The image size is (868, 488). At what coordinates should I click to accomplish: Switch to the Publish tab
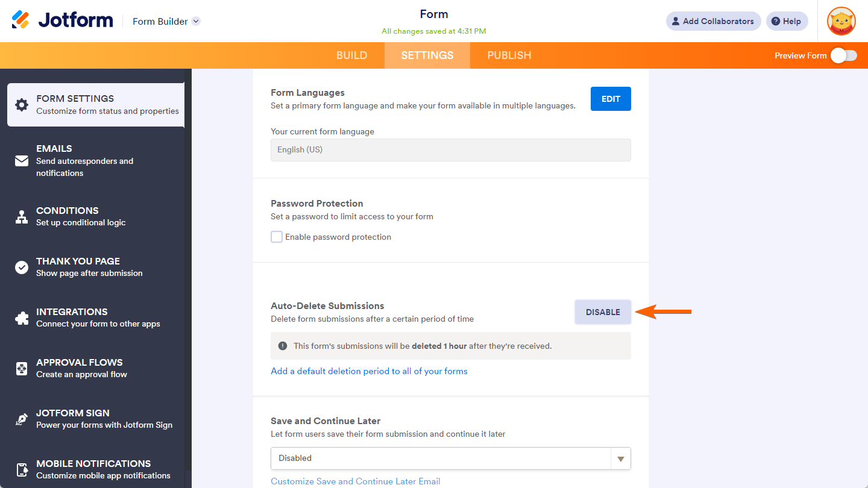pyautogui.click(x=509, y=55)
